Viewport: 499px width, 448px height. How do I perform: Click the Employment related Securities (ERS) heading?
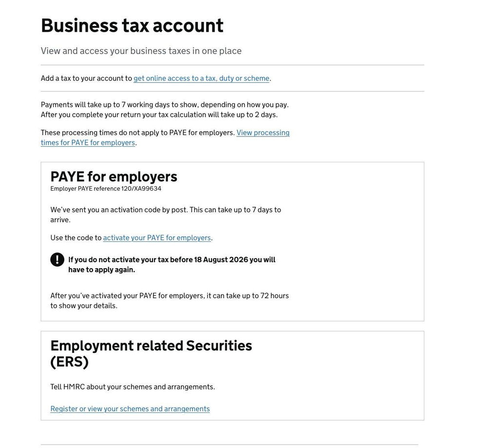pos(151,354)
